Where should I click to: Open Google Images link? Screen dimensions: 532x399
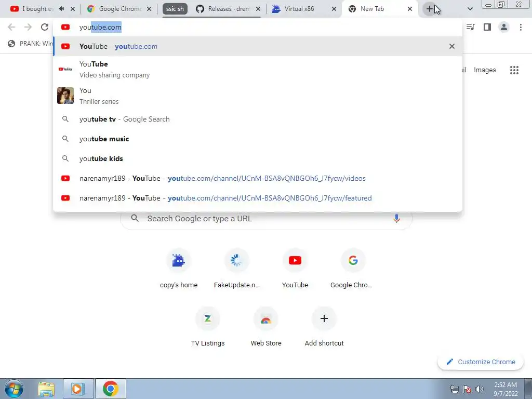pyautogui.click(x=485, y=70)
